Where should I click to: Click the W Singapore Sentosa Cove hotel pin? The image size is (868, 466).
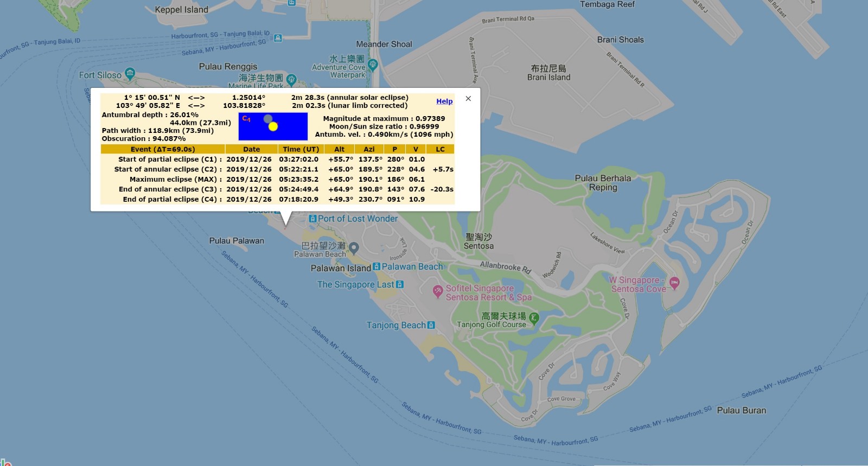click(x=674, y=283)
